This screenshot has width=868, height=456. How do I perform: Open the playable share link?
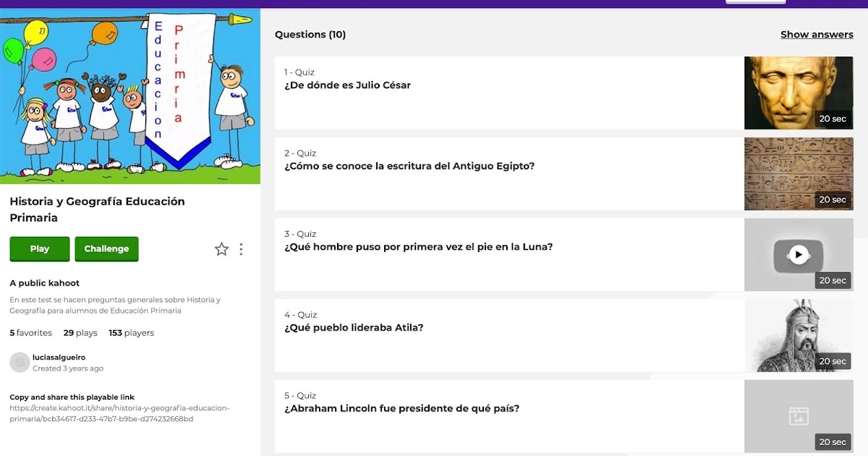pos(120,413)
